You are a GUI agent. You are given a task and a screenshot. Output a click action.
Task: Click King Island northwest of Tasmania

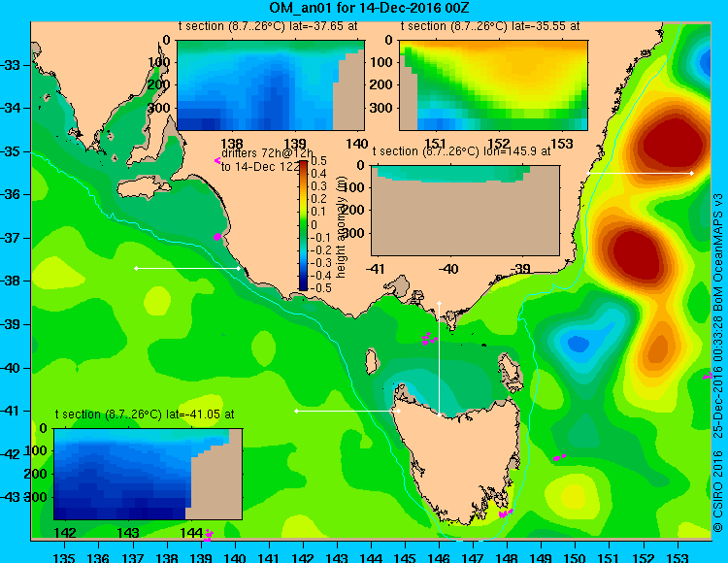(x=371, y=361)
